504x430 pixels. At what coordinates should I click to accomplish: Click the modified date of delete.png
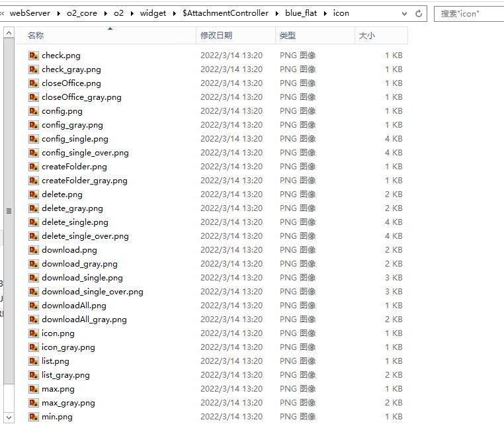231,194
